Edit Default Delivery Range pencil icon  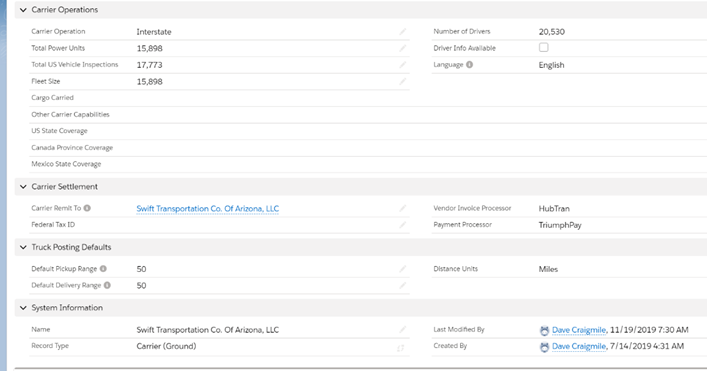402,285
